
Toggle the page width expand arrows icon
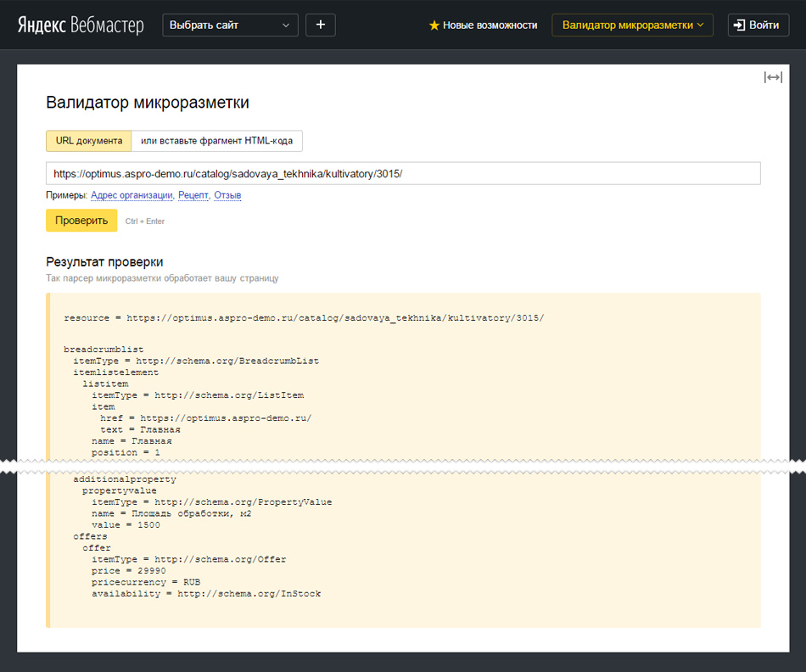coord(772,77)
